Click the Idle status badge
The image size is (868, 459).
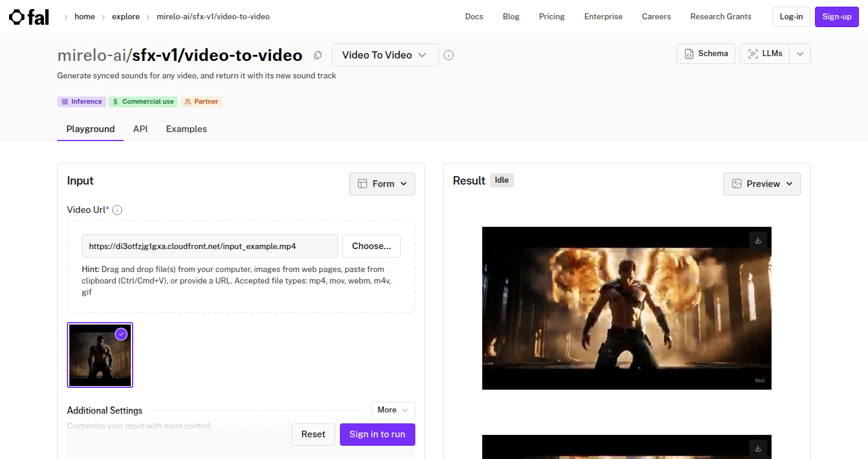[502, 180]
